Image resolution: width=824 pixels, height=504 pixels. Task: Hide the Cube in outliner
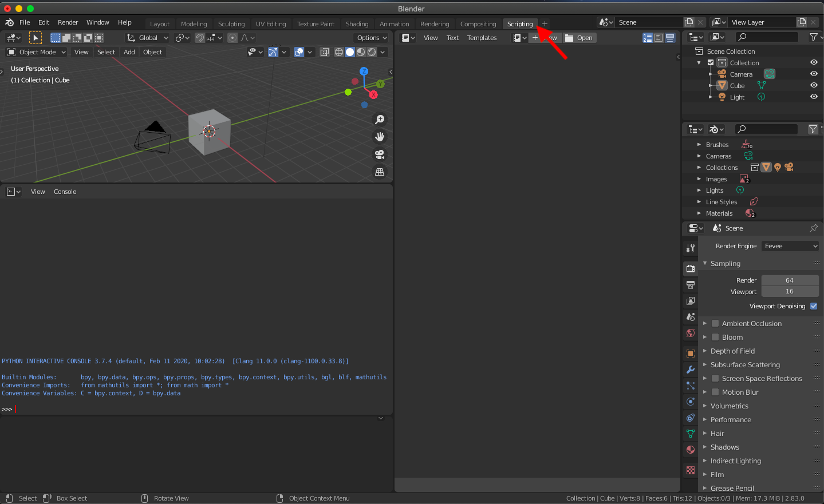pos(814,85)
